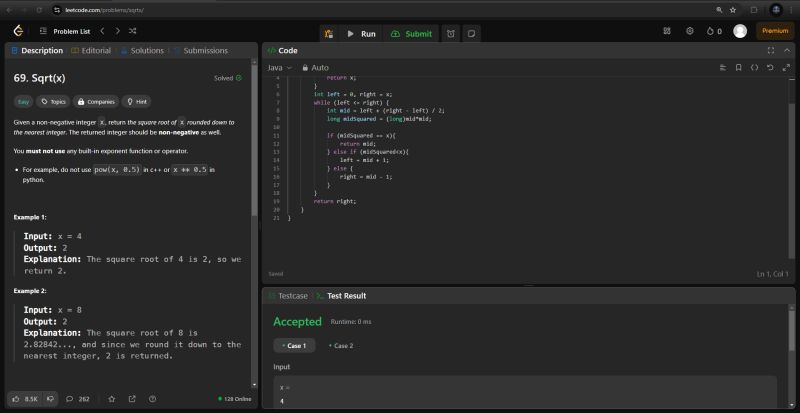
Task: Open the notes sticky icon
Action: coord(471,34)
